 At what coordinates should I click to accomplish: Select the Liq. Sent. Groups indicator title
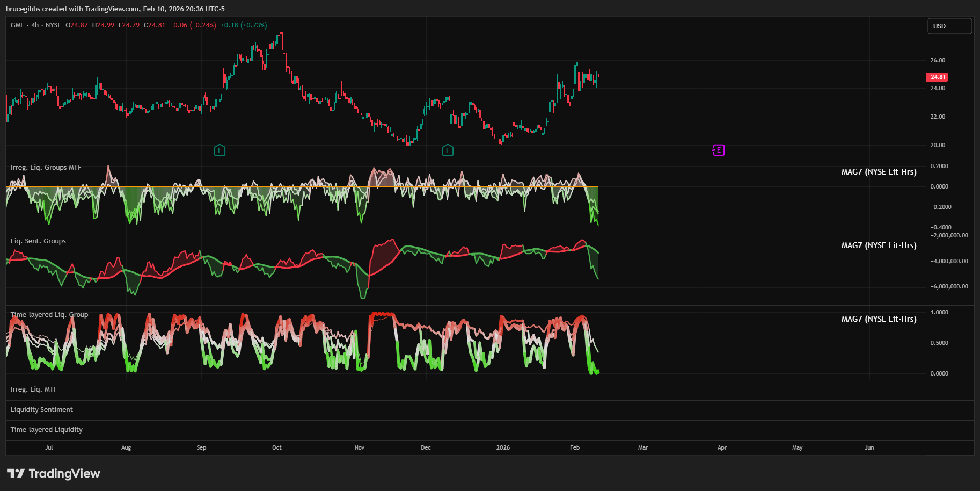38,241
